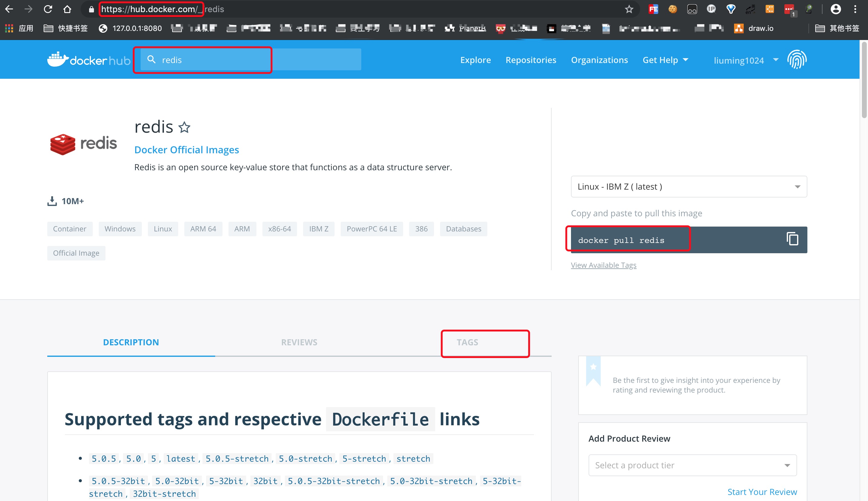Screen dimensions: 868x501
Task: Open Chrome three-dot menu
Action: [x=855, y=9]
